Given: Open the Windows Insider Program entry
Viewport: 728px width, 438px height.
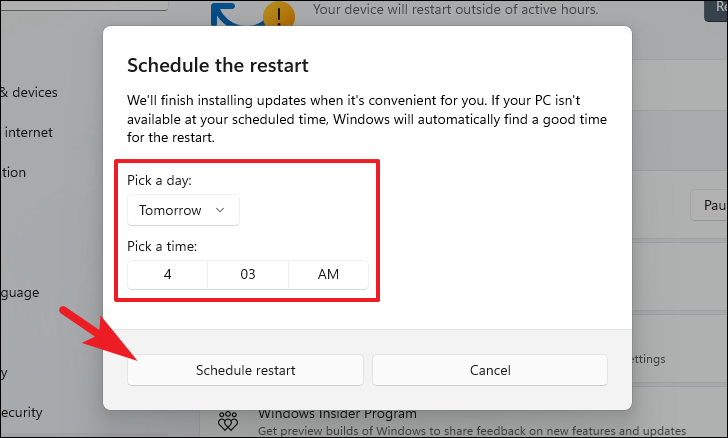Looking at the screenshot, I should [x=338, y=414].
